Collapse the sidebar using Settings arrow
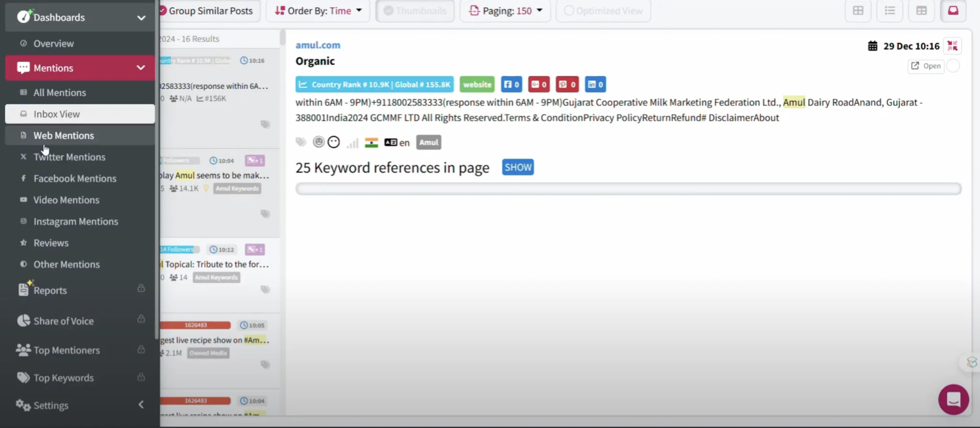 (141, 405)
